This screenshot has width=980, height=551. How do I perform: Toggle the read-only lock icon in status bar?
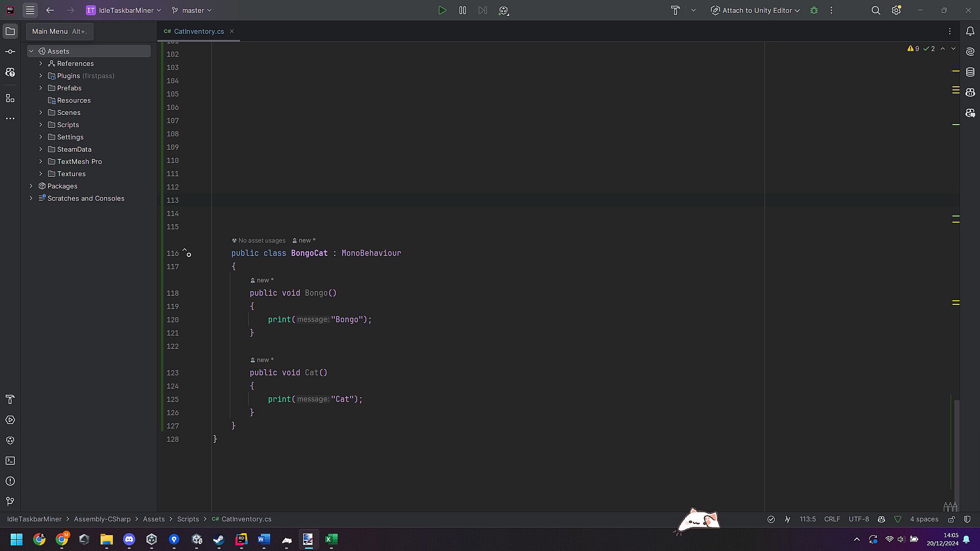coord(951,519)
